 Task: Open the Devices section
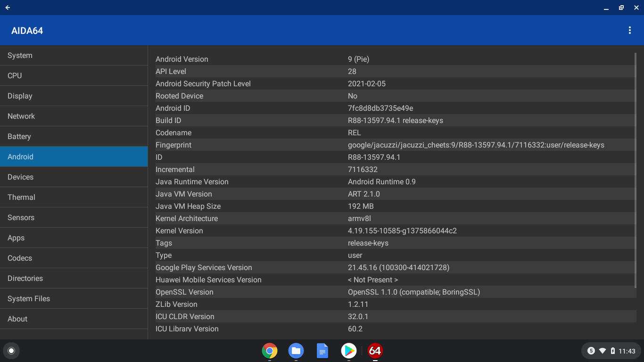[74, 177]
